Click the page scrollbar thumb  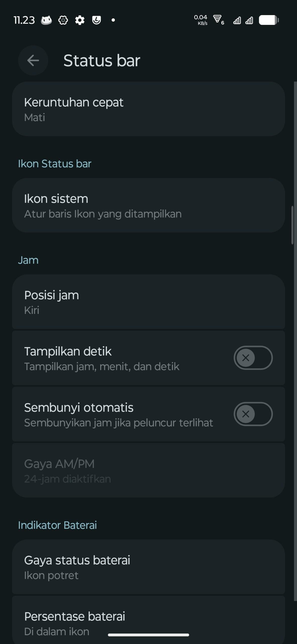[292, 225]
